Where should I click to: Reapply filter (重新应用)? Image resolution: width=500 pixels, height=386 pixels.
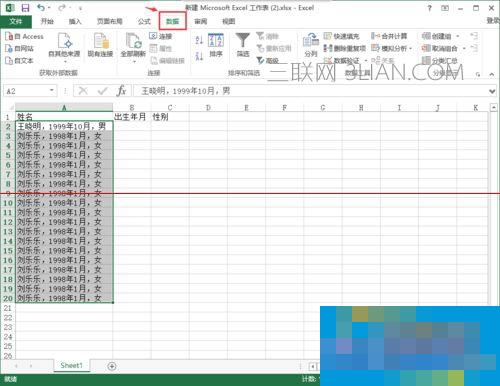coord(274,49)
